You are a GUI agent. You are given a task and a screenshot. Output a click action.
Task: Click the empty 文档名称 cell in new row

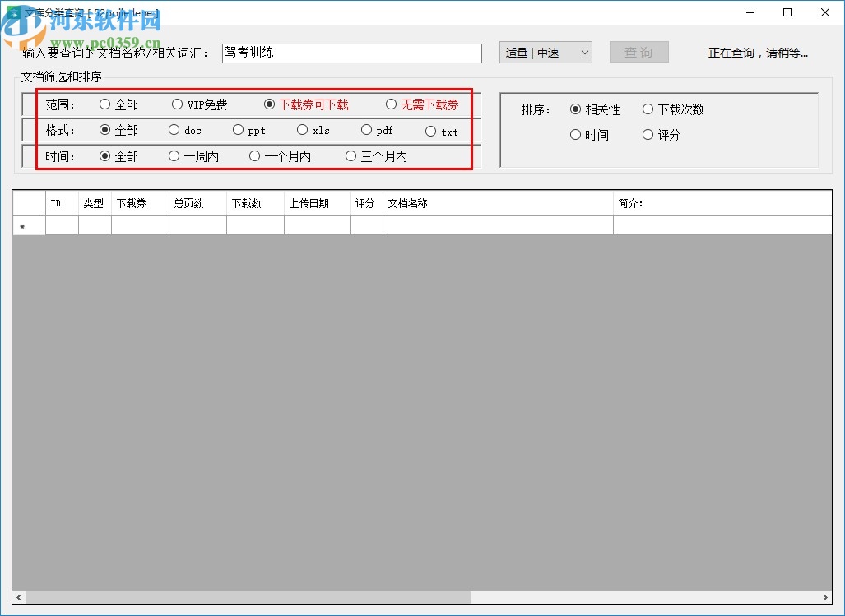pos(498,225)
